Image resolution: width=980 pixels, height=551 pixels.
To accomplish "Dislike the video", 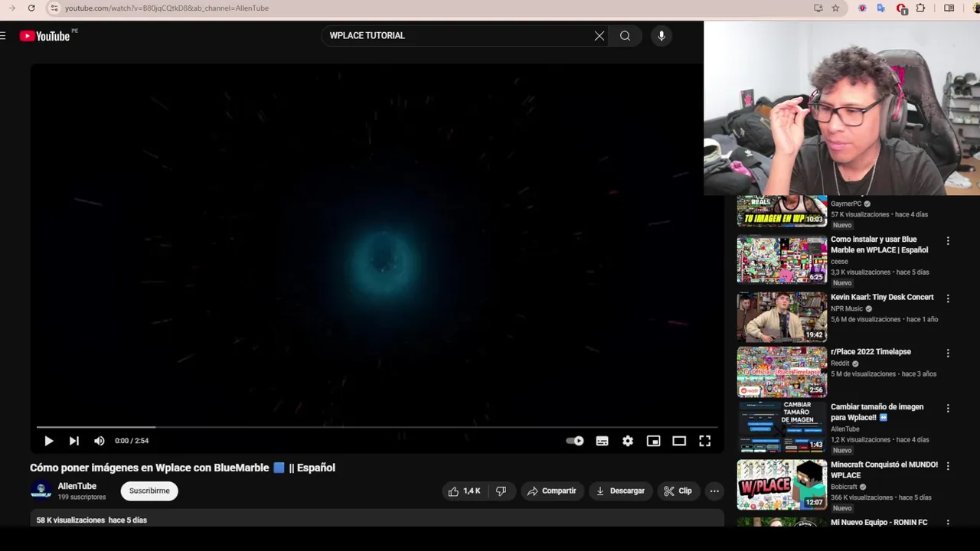I will 501,491.
